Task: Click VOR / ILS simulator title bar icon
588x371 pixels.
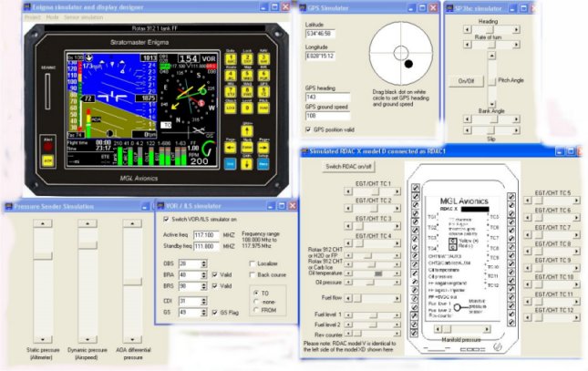Action: (160, 206)
